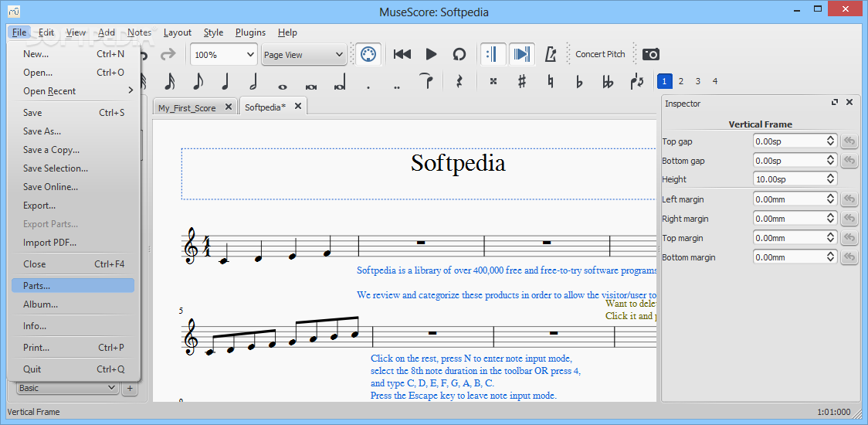This screenshot has height=425, width=868.
Task: Reset Left margin to default
Action: (849, 199)
